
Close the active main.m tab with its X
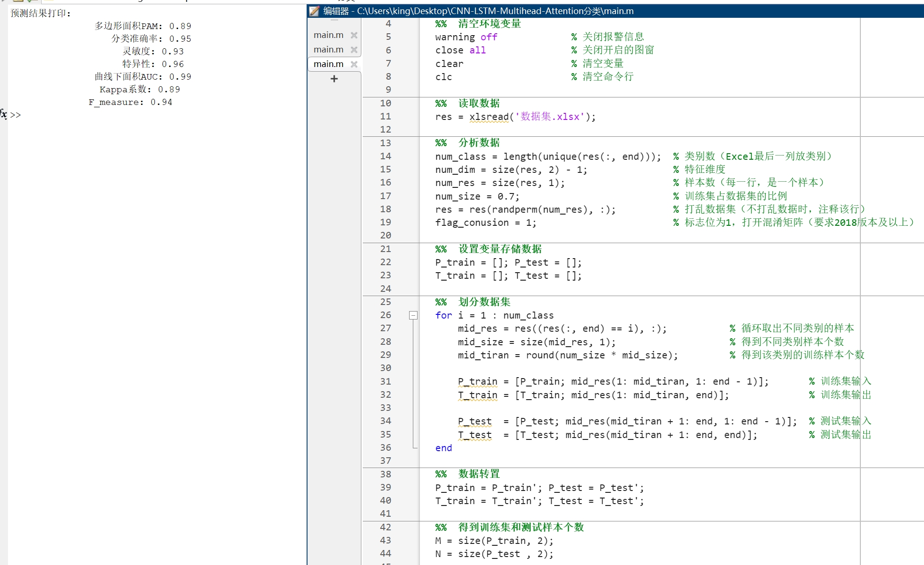click(354, 64)
